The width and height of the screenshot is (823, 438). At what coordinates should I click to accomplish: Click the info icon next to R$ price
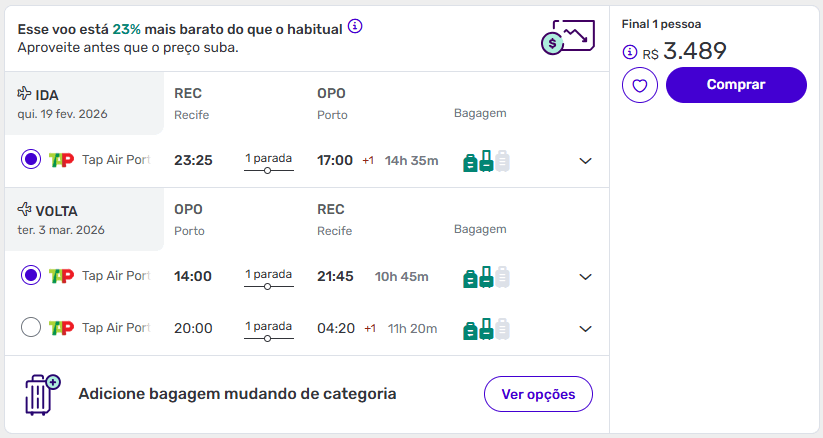[629, 52]
